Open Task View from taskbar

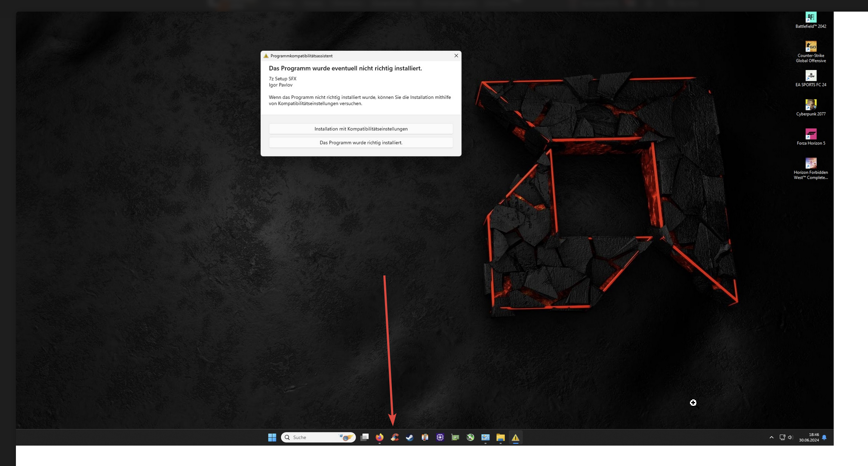pos(364,438)
